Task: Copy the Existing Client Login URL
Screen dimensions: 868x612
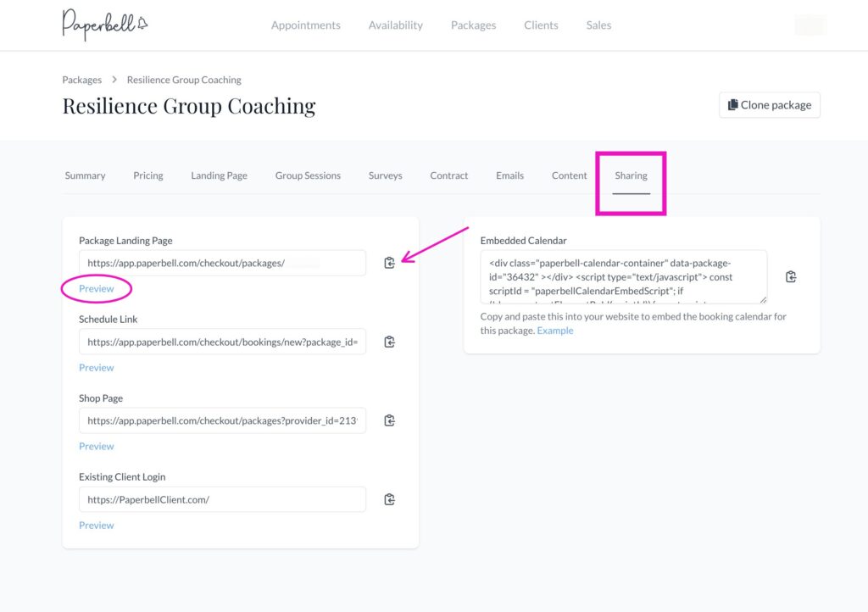Action: (x=389, y=499)
